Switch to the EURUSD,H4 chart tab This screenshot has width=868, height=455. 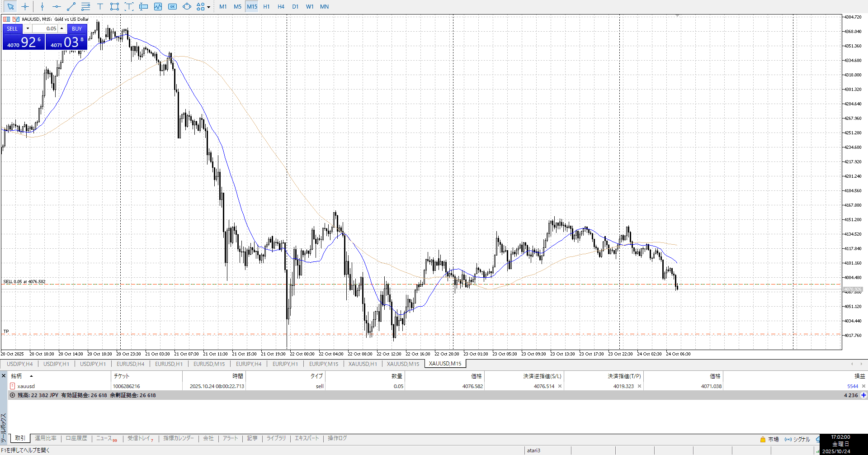[x=130, y=364]
